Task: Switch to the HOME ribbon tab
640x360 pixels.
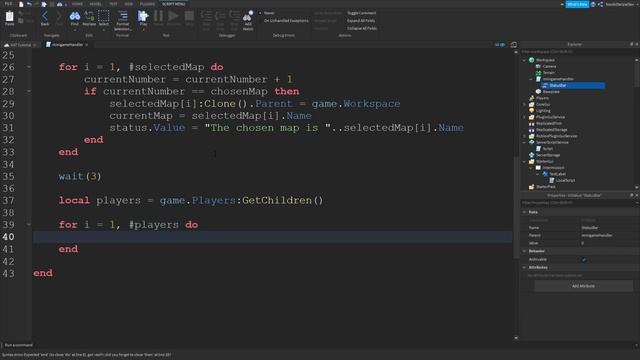Action: point(77,4)
